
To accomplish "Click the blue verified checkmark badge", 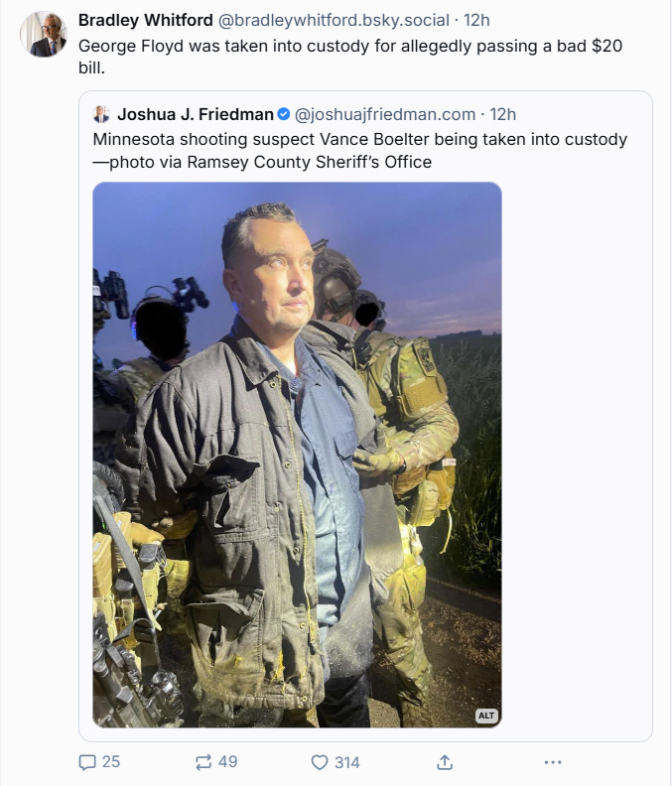I will [x=283, y=114].
